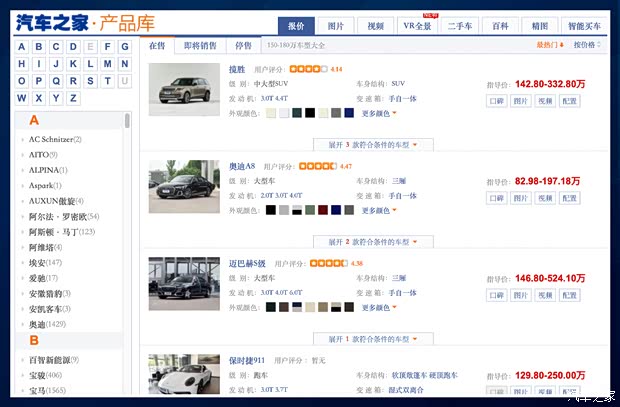
Task: Open the 奥迪A8 model link
Action: pos(242,166)
